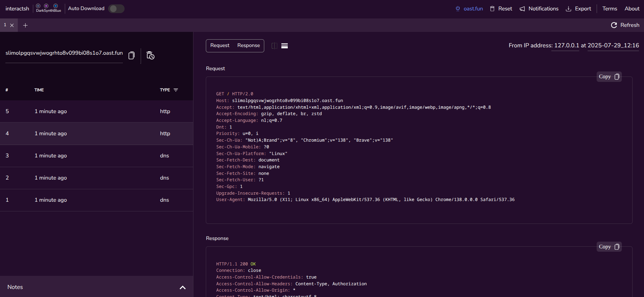This screenshot has height=297, width=644.
Task: Add a new tab with plus
Action: [x=25, y=25]
